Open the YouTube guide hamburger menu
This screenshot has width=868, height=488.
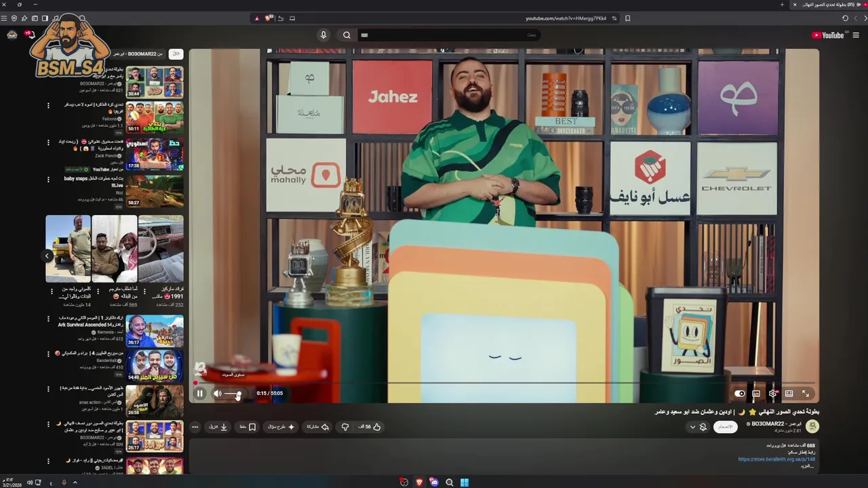pos(856,35)
